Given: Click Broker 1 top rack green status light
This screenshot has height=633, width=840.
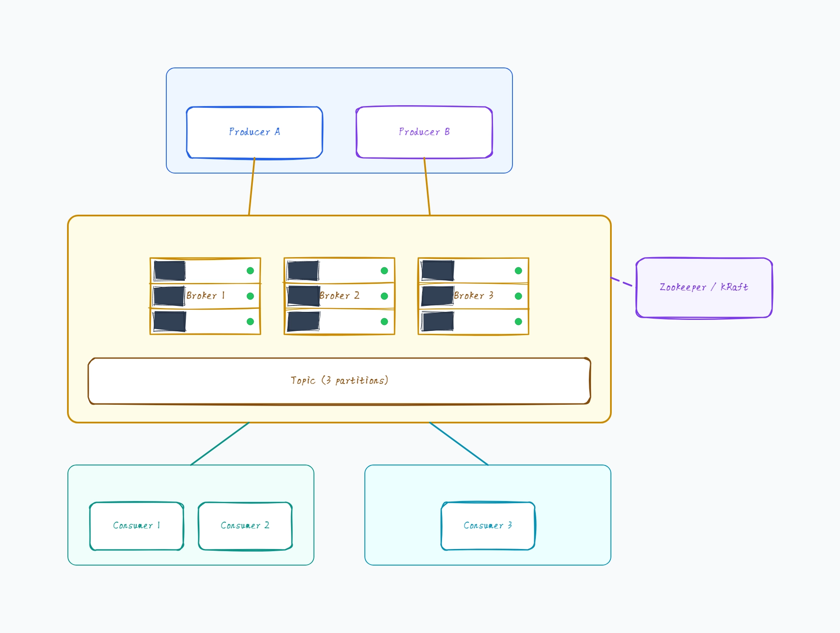Looking at the screenshot, I should pyautogui.click(x=250, y=271).
